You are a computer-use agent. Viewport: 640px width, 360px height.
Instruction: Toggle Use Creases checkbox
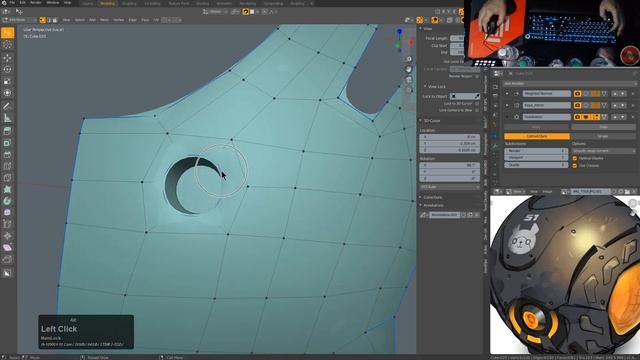575,165
